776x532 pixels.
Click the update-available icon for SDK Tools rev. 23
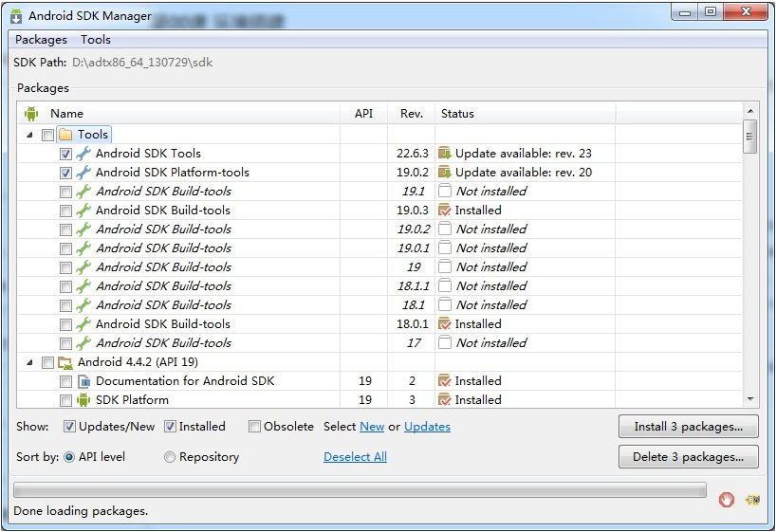pyautogui.click(x=445, y=154)
